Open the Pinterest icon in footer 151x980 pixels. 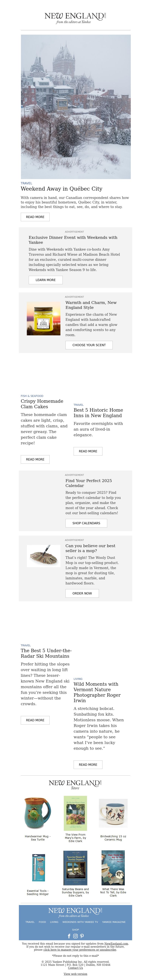[x=82, y=936]
